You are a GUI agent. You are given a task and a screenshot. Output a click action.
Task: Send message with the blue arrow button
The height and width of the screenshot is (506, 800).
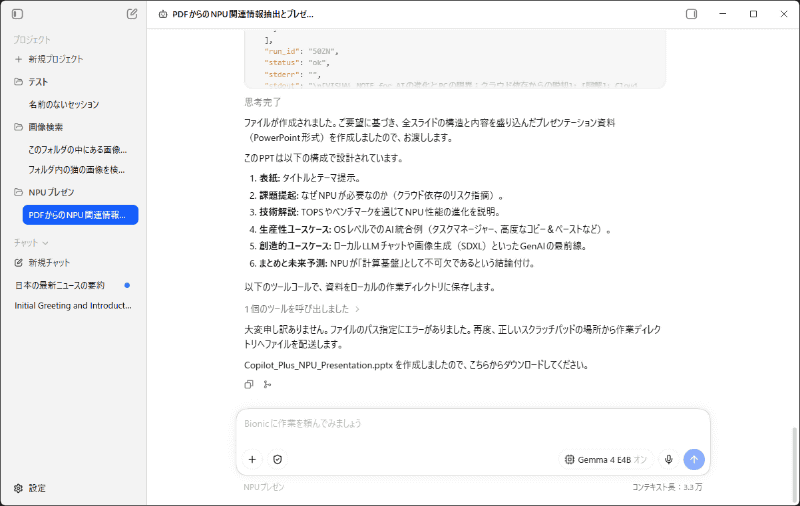coord(694,460)
